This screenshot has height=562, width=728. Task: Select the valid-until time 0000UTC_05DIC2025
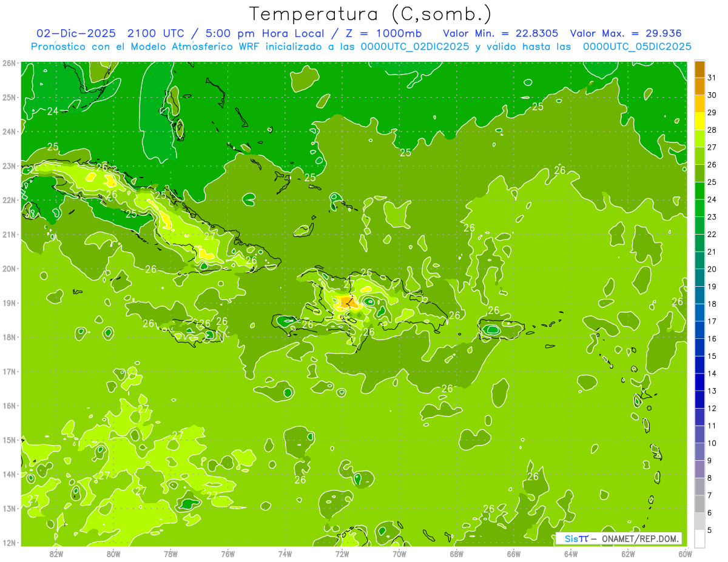[x=637, y=47]
